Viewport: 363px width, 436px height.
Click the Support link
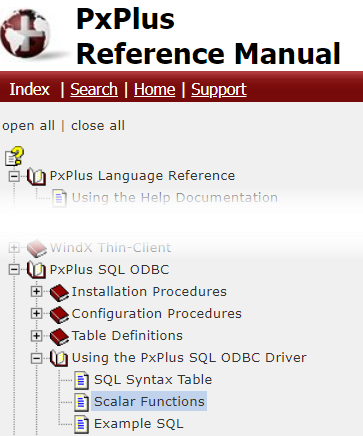219,89
